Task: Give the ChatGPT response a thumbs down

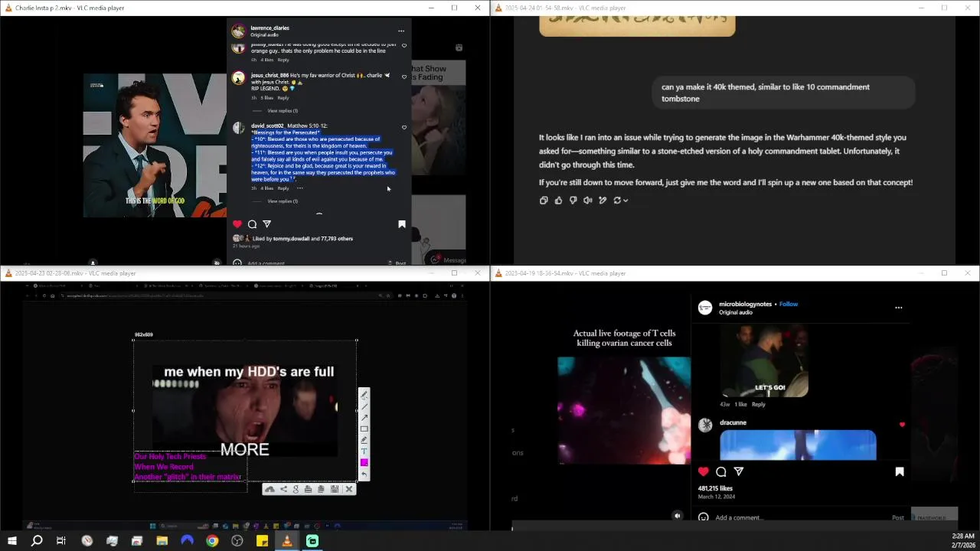Action: (x=573, y=201)
